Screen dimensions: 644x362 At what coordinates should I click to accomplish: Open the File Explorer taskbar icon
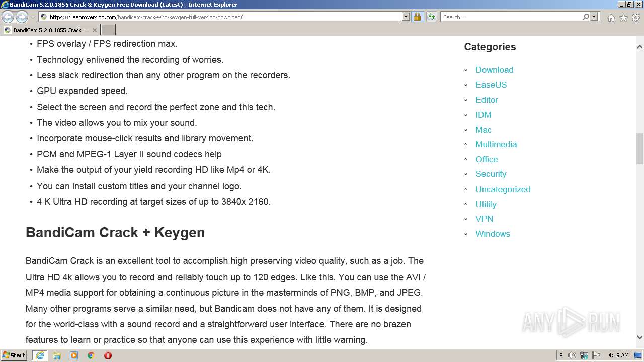pyautogui.click(x=57, y=355)
